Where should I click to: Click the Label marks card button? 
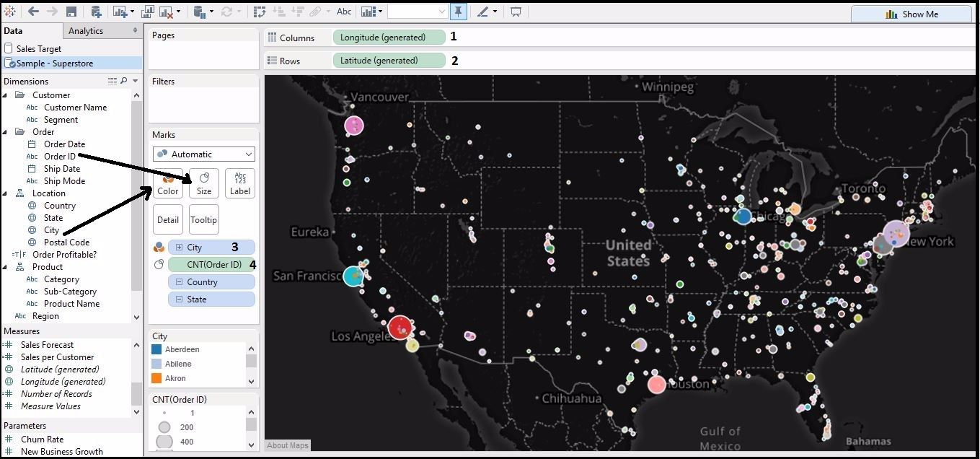[x=240, y=183]
